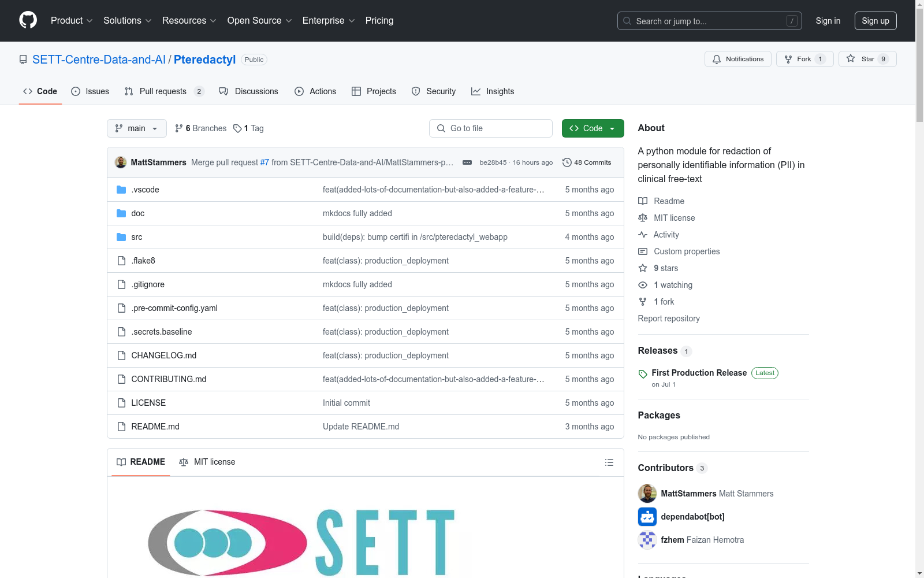This screenshot has width=924, height=578.
Task: Select the MIT license tab in README panel
Action: click(207, 462)
